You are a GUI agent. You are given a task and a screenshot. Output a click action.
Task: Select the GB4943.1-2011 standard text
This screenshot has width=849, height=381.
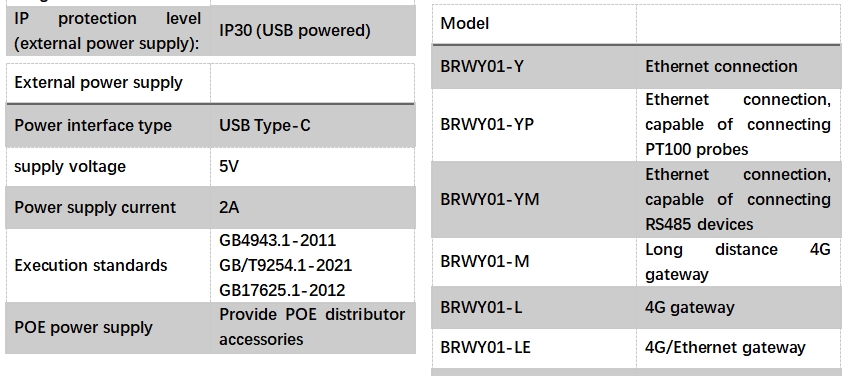pyautogui.click(x=277, y=240)
